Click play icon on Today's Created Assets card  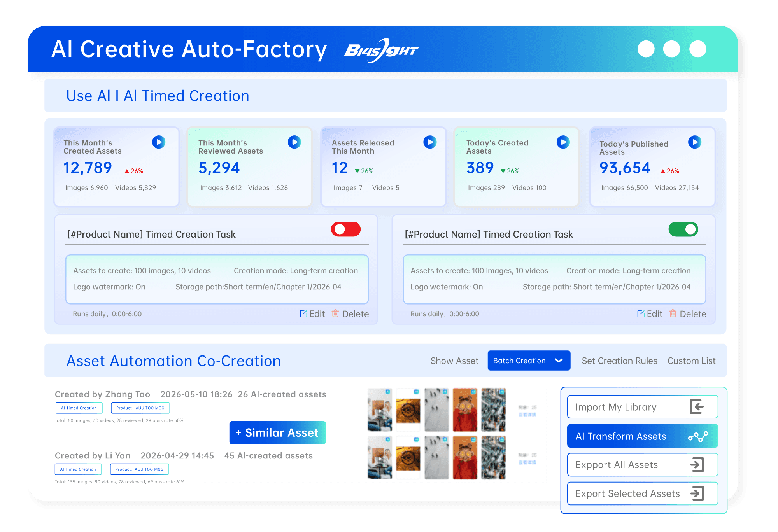click(x=563, y=142)
